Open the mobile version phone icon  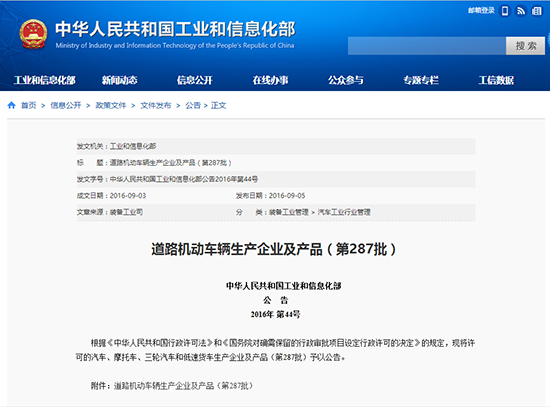pos(505,11)
